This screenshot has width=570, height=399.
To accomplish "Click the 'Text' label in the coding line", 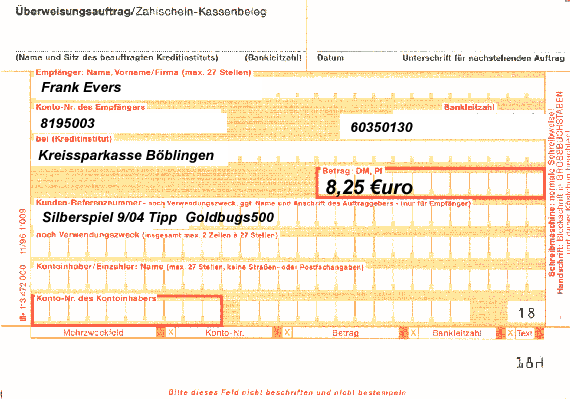I will (x=524, y=333).
